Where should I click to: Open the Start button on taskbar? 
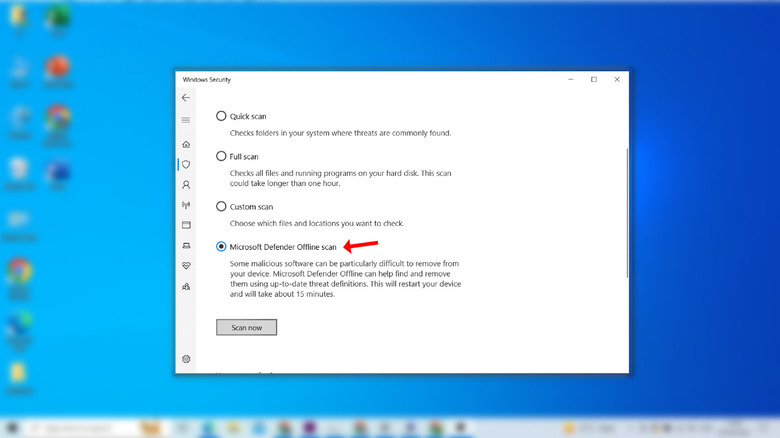click(12, 428)
